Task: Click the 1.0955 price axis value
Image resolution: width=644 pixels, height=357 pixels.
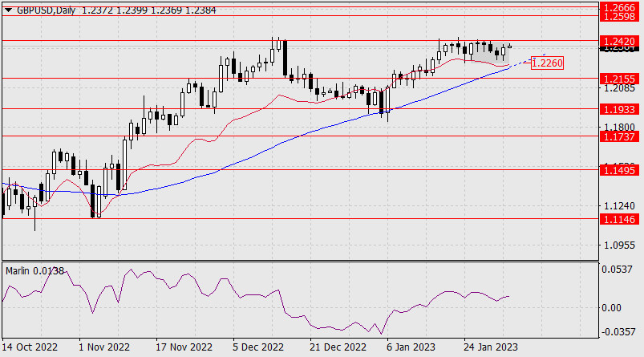Action: point(619,245)
